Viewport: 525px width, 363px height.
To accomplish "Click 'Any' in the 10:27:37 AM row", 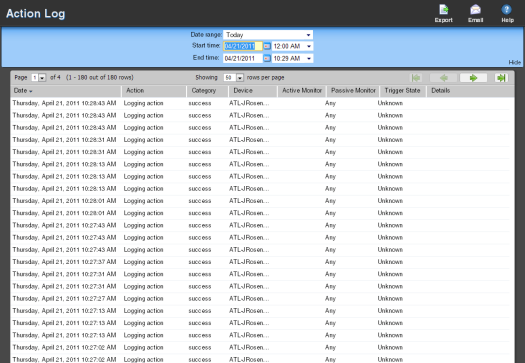I will tap(330, 262).
